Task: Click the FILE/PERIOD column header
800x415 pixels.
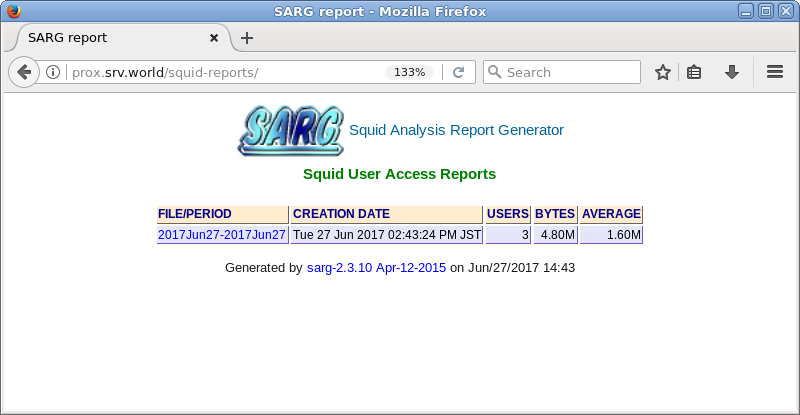Action: (x=222, y=214)
